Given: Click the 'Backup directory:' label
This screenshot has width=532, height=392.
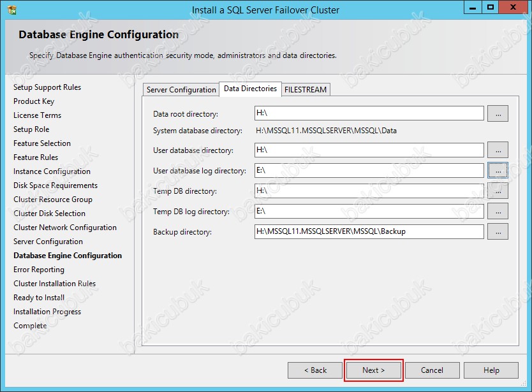Looking at the screenshot, I should pyautogui.click(x=182, y=232).
